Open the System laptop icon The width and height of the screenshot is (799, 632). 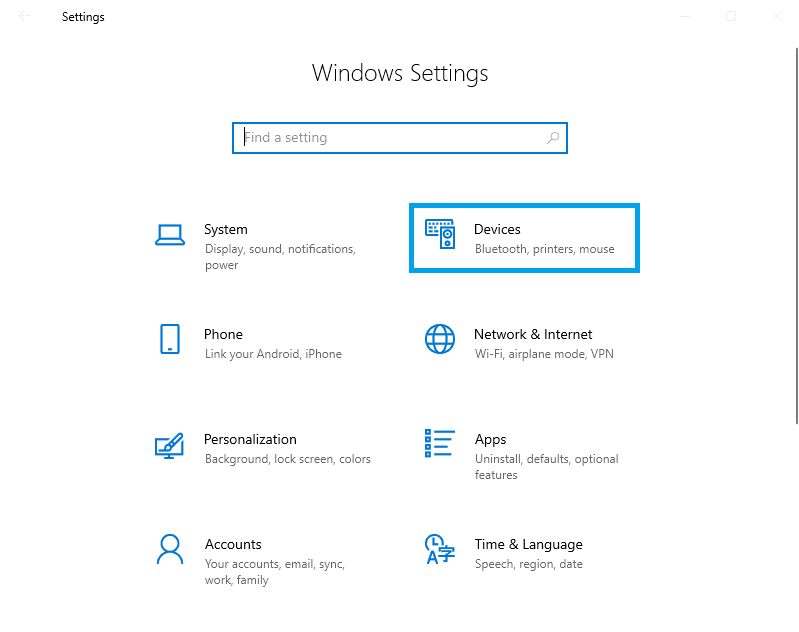click(x=170, y=235)
